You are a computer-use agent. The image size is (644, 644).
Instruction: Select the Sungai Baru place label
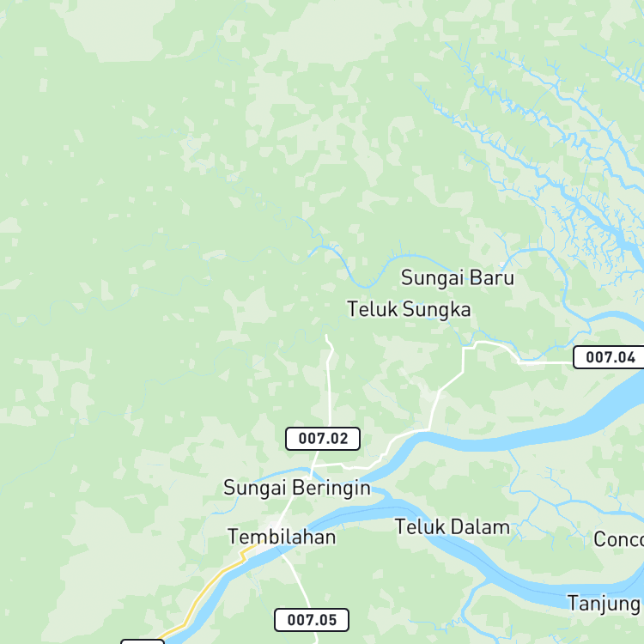tap(457, 277)
